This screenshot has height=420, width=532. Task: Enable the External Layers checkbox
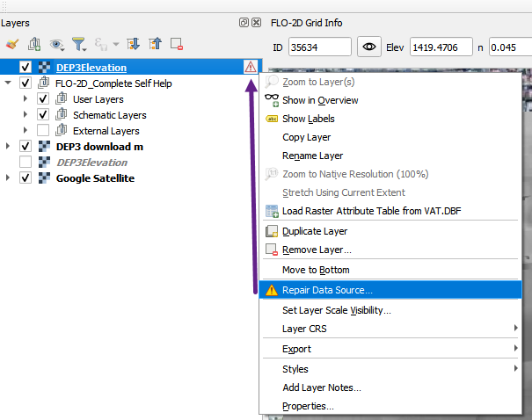(x=43, y=131)
